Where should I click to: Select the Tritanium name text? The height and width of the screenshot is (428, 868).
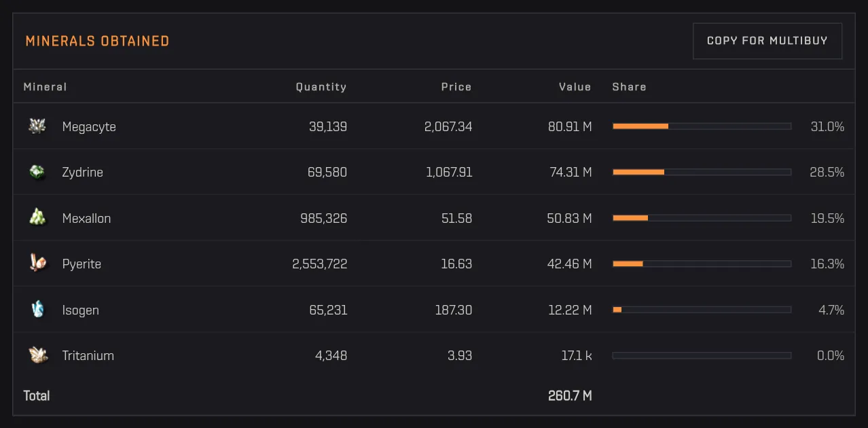(88, 355)
